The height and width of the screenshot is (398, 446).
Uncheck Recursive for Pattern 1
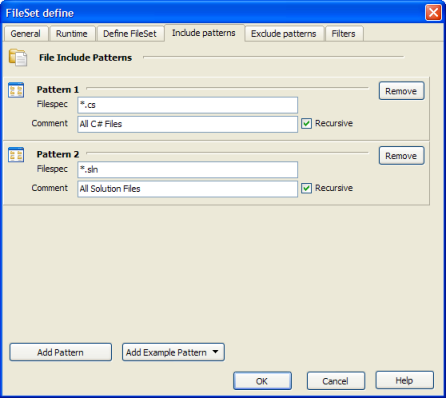[x=306, y=124]
